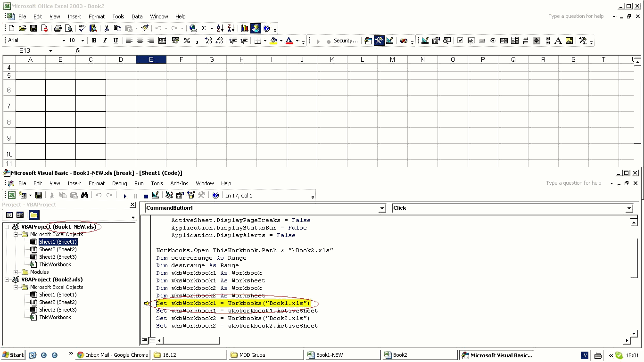
Task: Open Borders dropdown arrow in Excel toolbar
Action: [x=265, y=41]
